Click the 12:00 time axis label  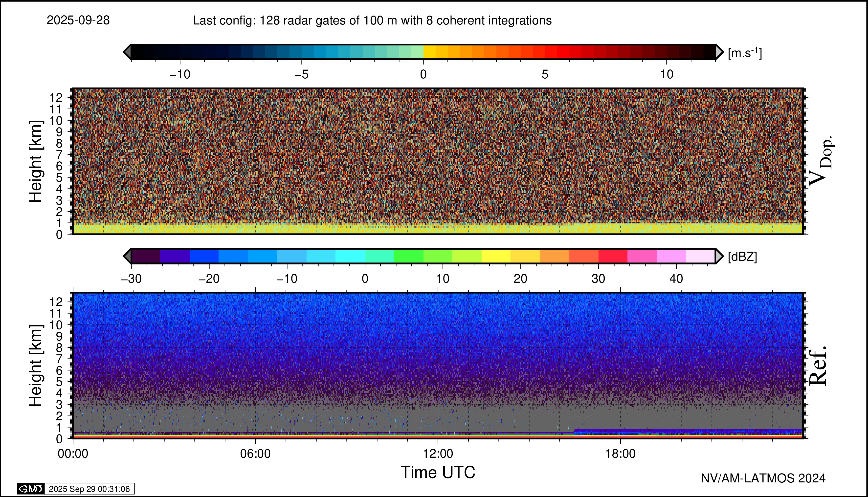pos(438,454)
